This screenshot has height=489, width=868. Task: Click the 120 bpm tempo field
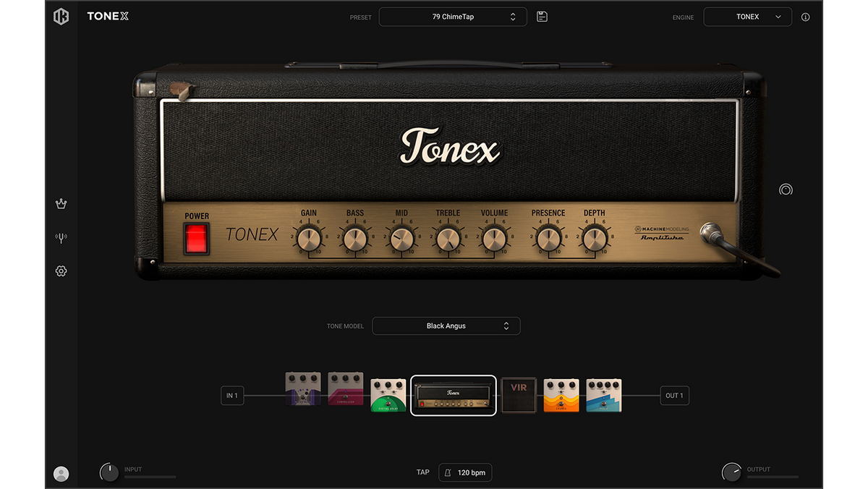465,472
